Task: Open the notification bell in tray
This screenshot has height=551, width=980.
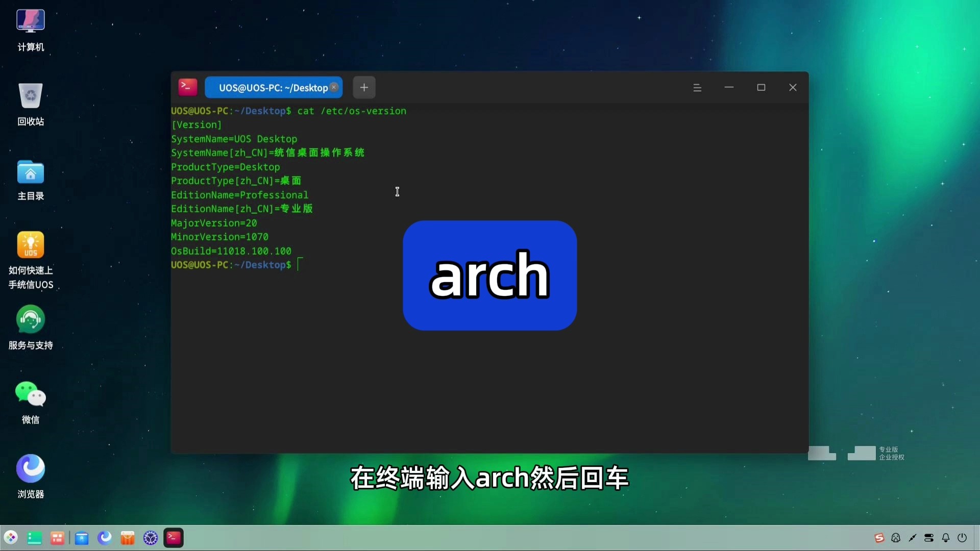Action: click(x=946, y=538)
